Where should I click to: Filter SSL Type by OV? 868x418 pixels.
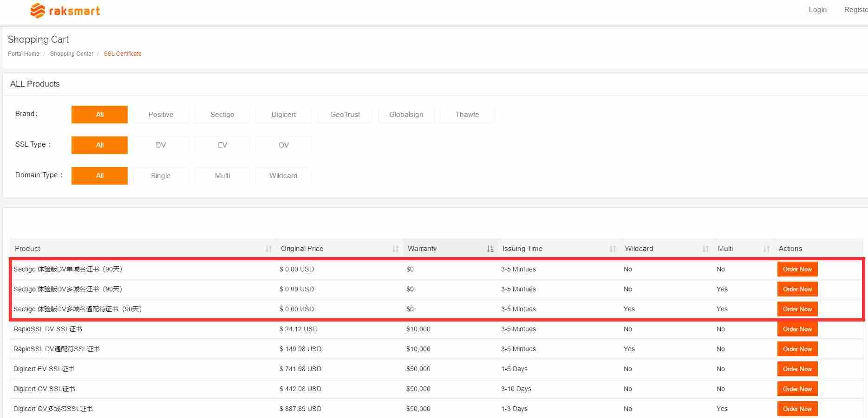283,145
